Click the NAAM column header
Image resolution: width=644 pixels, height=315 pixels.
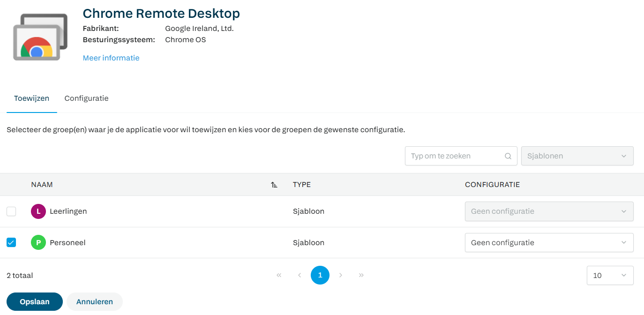[x=42, y=185]
